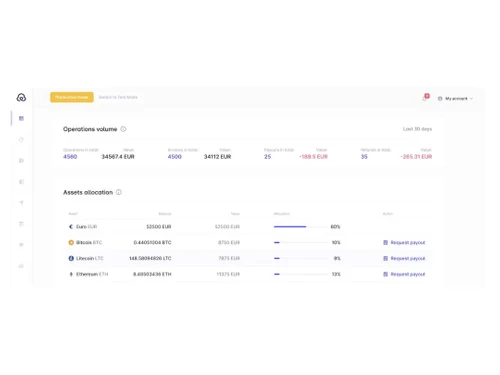Select the Litecoin LTC asset name

tap(90, 258)
